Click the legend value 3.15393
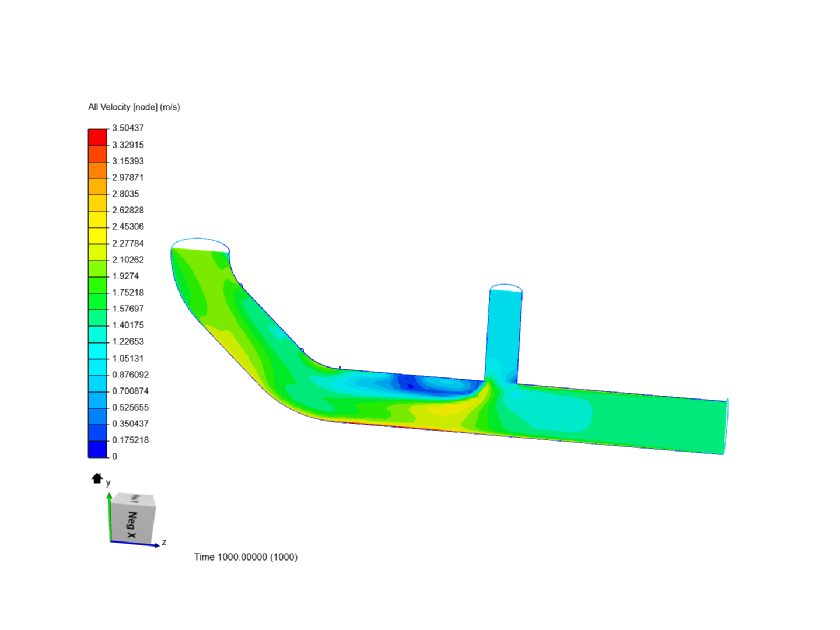This screenshot has width=840, height=630. click(128, 161)
